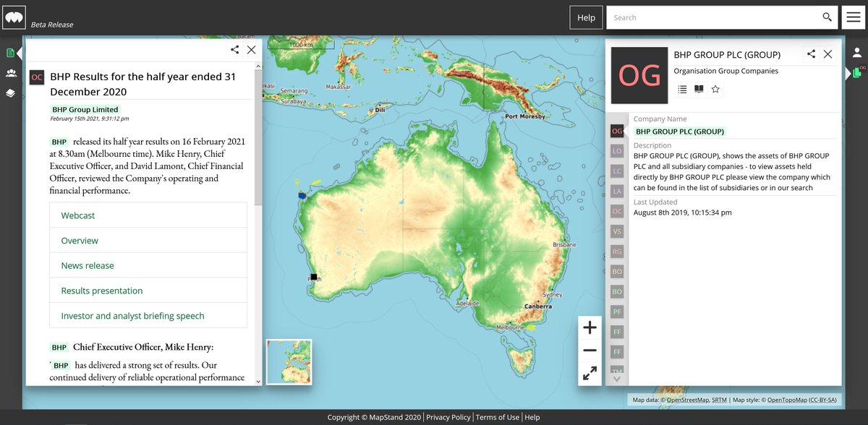This screenshot has width=868, height=425.
Task: Select the LO tab in the company panel
Action: pyautogui.click(x=617, y=151)
